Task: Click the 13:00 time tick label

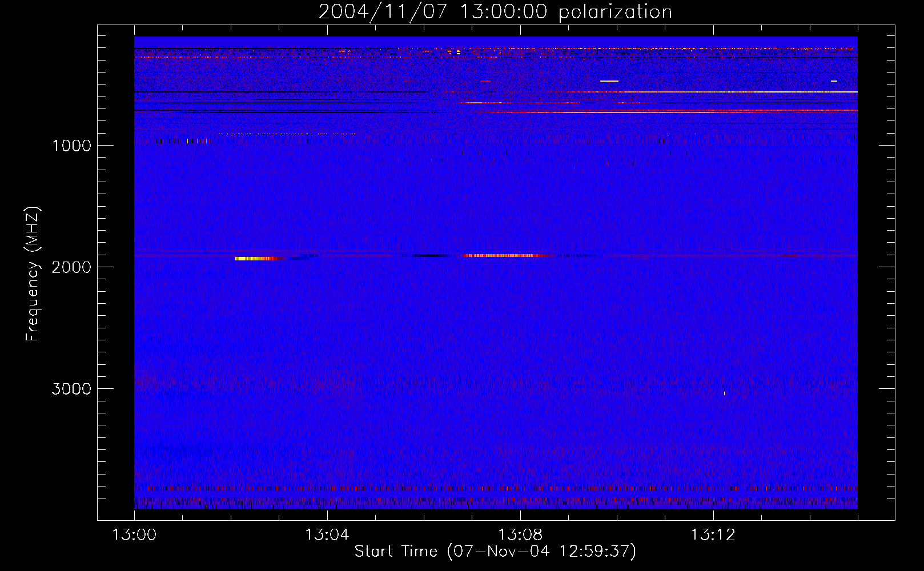Action: pyautogui.click(x=134, y=535)
